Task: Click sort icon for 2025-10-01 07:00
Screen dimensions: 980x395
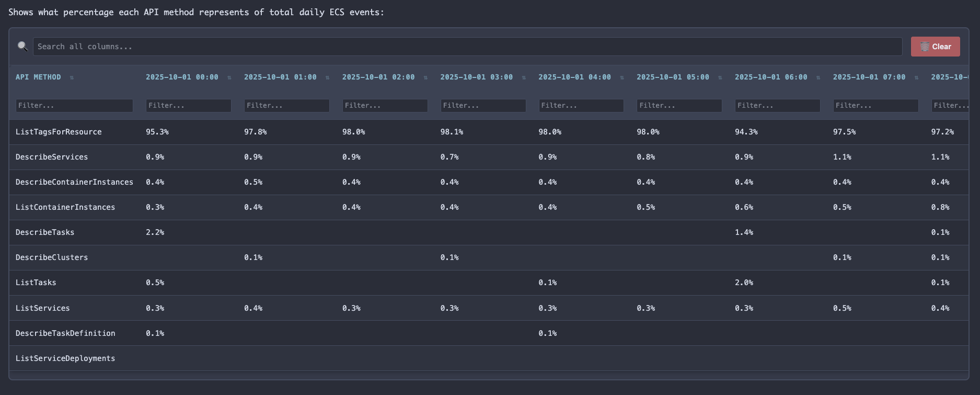Action: pos(916,77)
